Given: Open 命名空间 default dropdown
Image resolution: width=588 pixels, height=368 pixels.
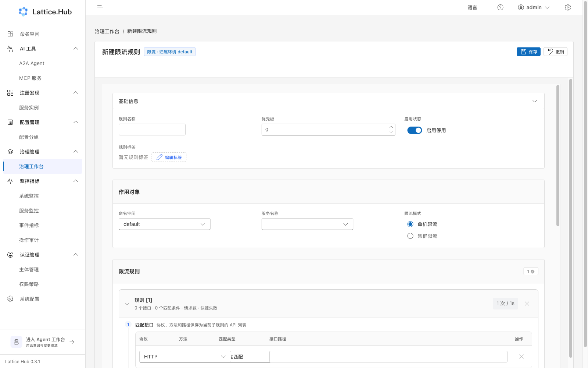Looking at the screenshot, I should (165, 224).
